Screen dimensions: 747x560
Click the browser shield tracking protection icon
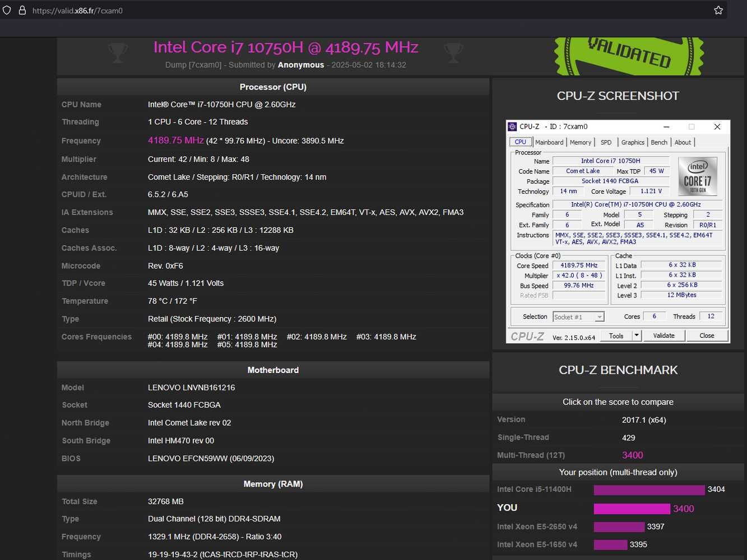(7, 10)
